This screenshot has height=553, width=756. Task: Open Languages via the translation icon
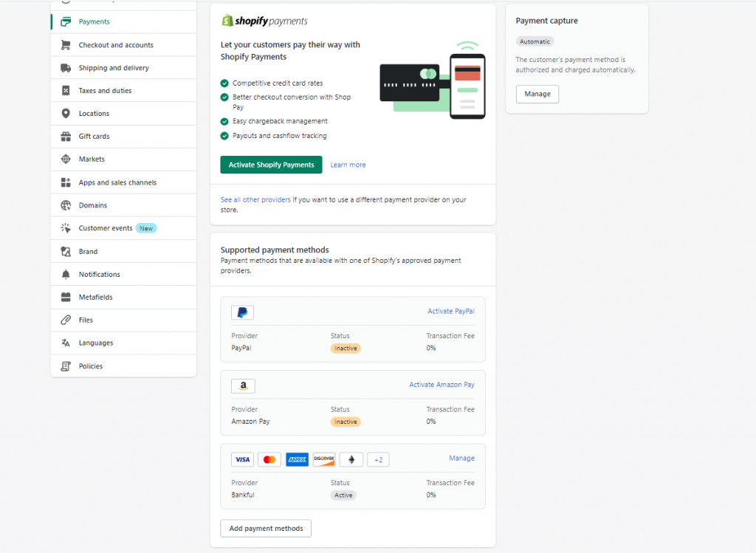(65, 343)
